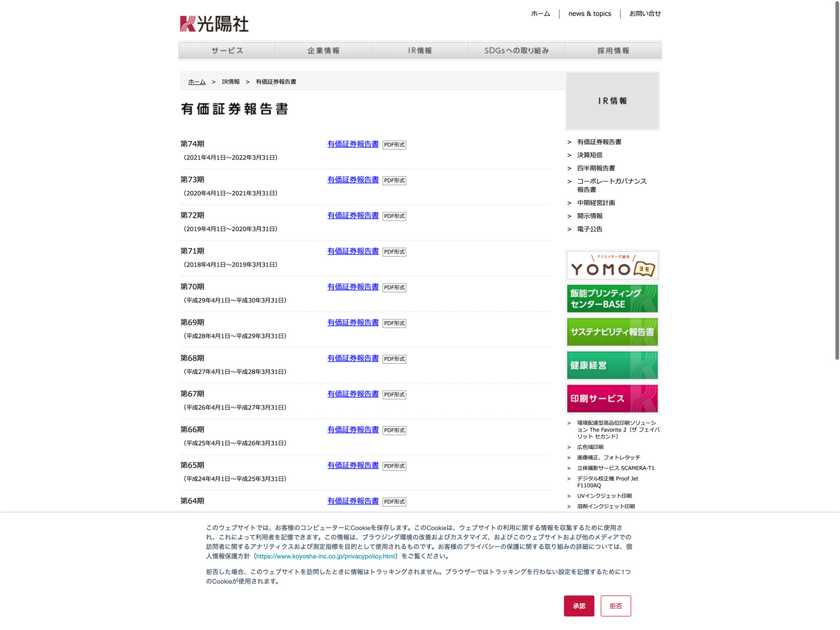The height and width of the screenshot is (630, 840).
Task: Open 第73期 有価証券報告書 link
Action: [x=353, y=180]
